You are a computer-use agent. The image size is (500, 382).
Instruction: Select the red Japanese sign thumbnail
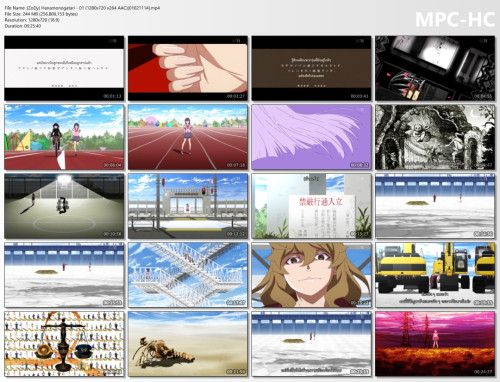[x=311, y=206]
